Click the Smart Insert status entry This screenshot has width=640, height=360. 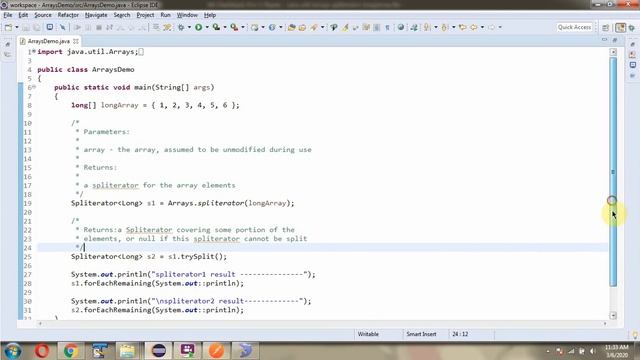[x=421, y=334]
